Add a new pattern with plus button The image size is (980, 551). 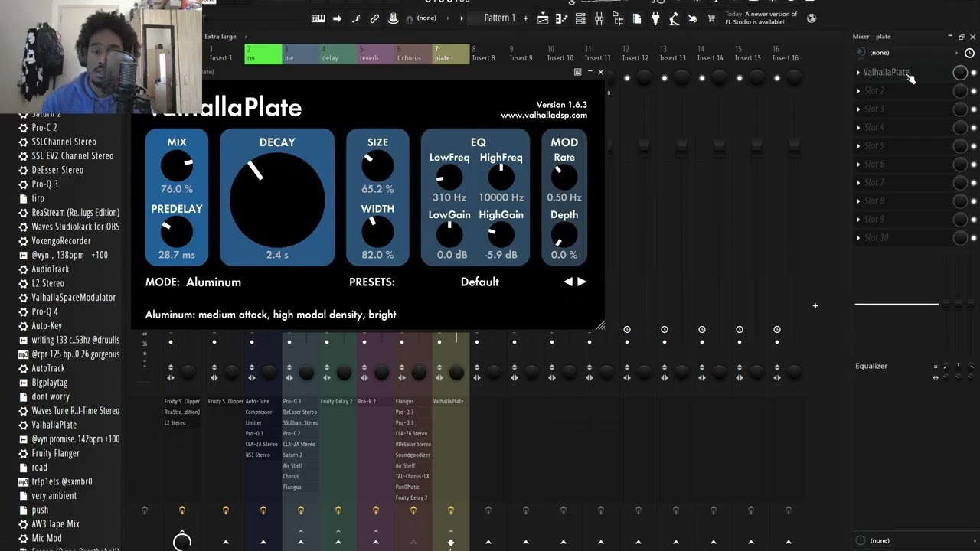[x=525, y=18]
